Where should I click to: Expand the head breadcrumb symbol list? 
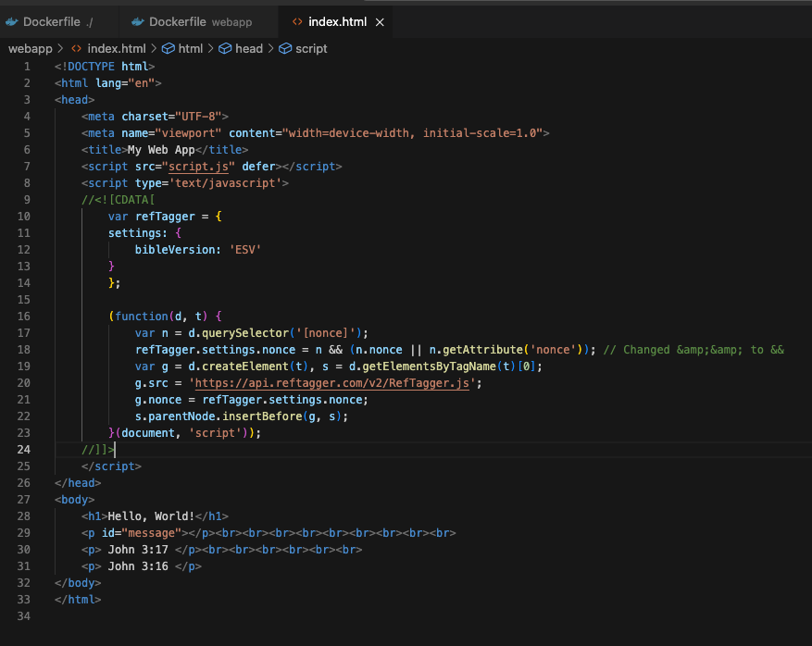(x=248, y=48)
